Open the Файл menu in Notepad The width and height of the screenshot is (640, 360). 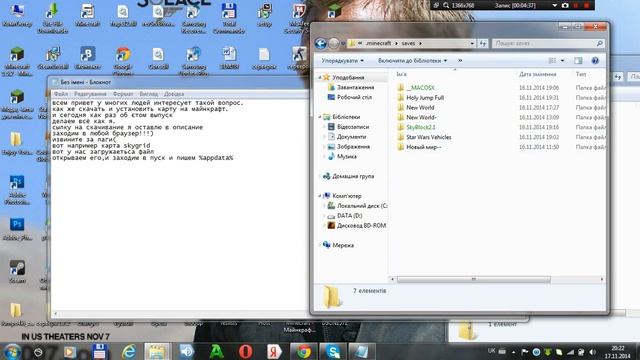61,94
